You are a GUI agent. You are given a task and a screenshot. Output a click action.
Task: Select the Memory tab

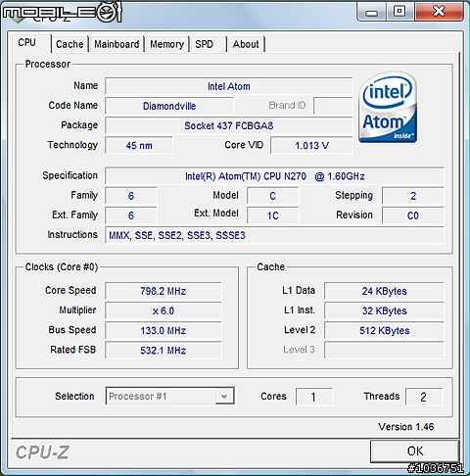166,44
